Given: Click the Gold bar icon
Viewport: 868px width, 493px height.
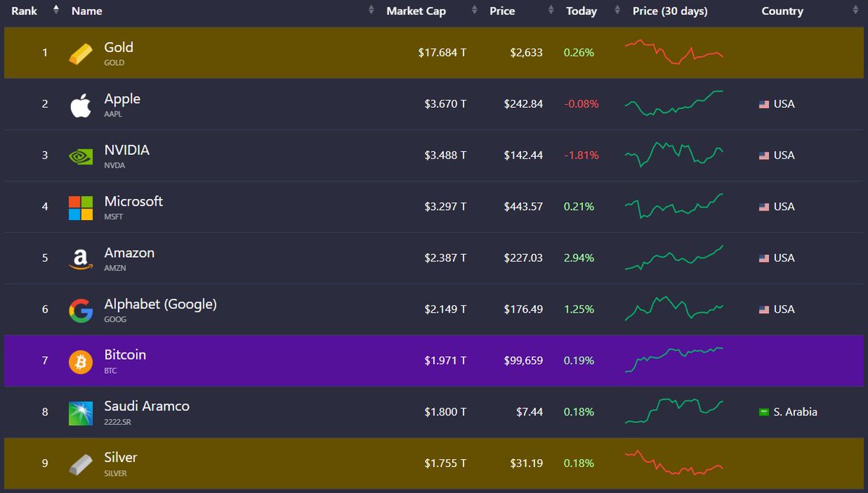Looking at the screenshot, I should pos(80,54).
